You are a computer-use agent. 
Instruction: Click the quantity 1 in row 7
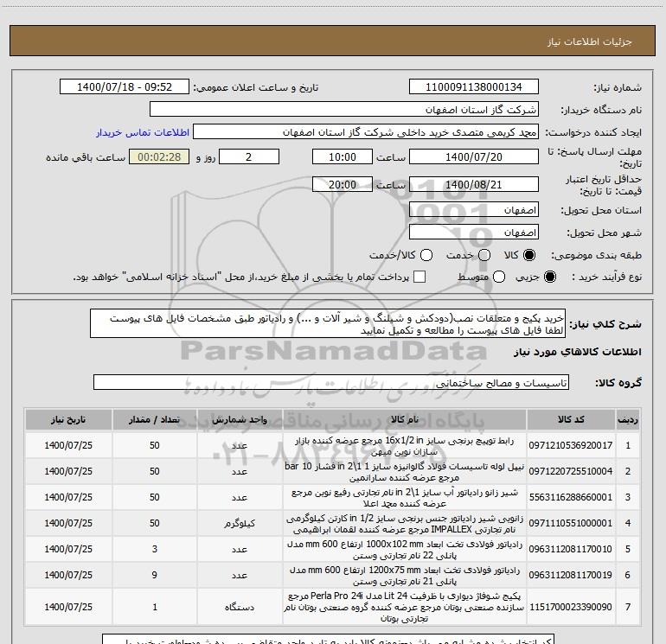[x=155, y=607]
